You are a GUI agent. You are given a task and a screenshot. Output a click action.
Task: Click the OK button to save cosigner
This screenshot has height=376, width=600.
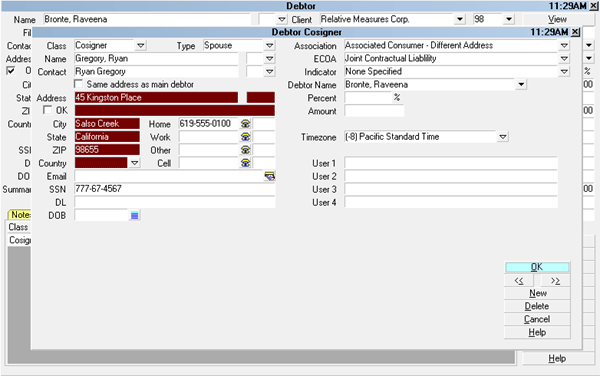click(x=537, y=267)
